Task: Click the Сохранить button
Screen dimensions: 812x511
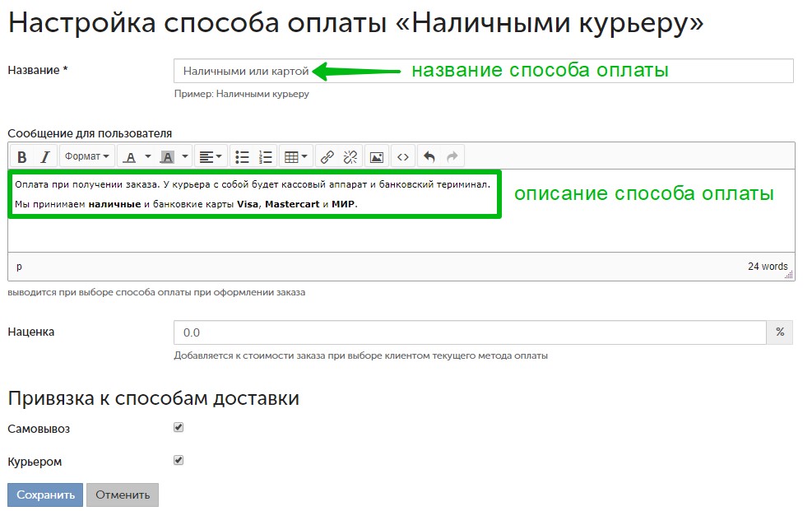Action: [x=45, y=495]
